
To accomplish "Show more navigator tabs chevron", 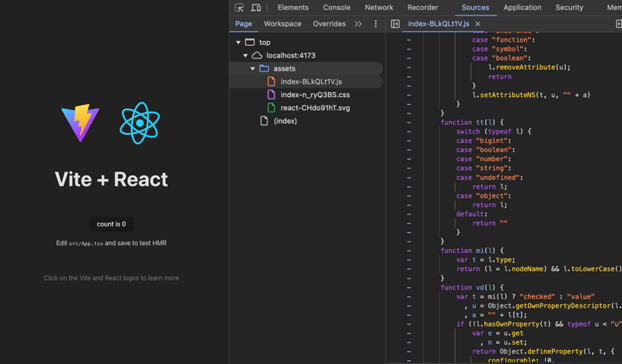I will [358, 24].
